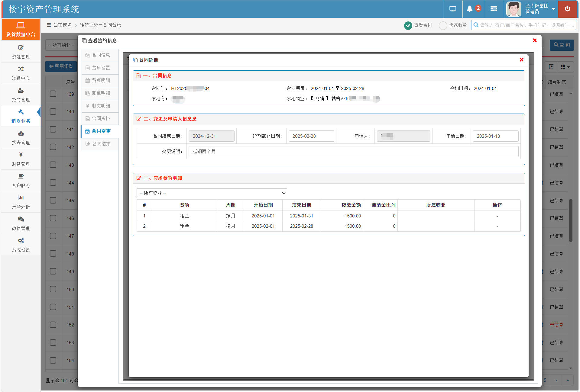Open 运营分析 in the sidebar
The width and height of the screenshot is (580, 392).
pos(21,202)
